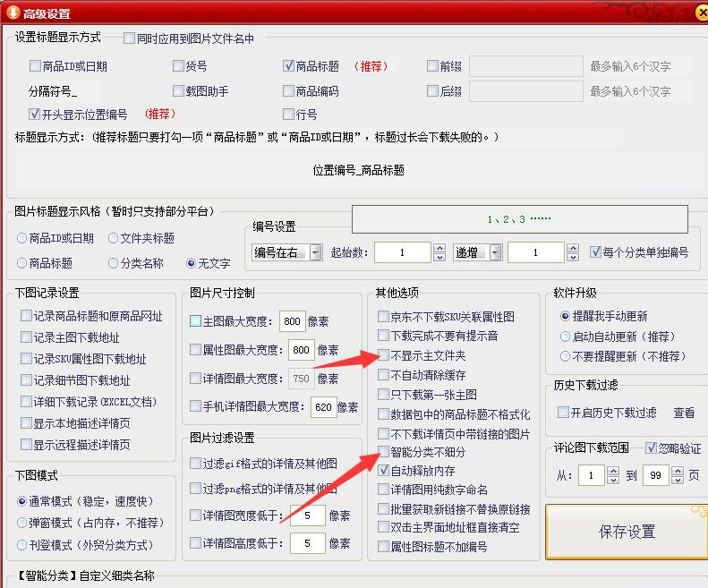Enable 详情图最大宽度 checkbox

pyautogui.click(x=195, y=378)
